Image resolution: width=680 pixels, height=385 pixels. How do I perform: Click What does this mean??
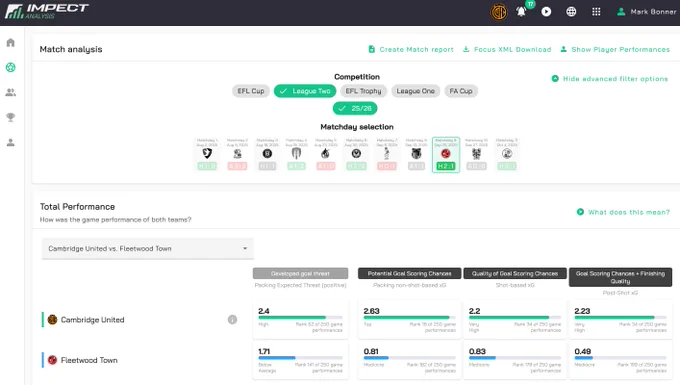623,212
